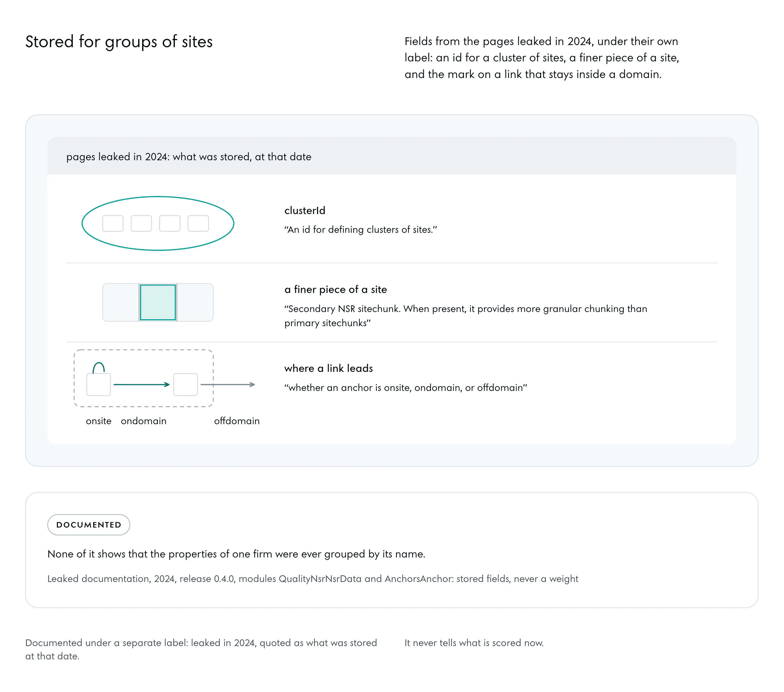Click the quote "An id for defining clusters of sites."
This screenshot has height=692, width=784.
361,230
